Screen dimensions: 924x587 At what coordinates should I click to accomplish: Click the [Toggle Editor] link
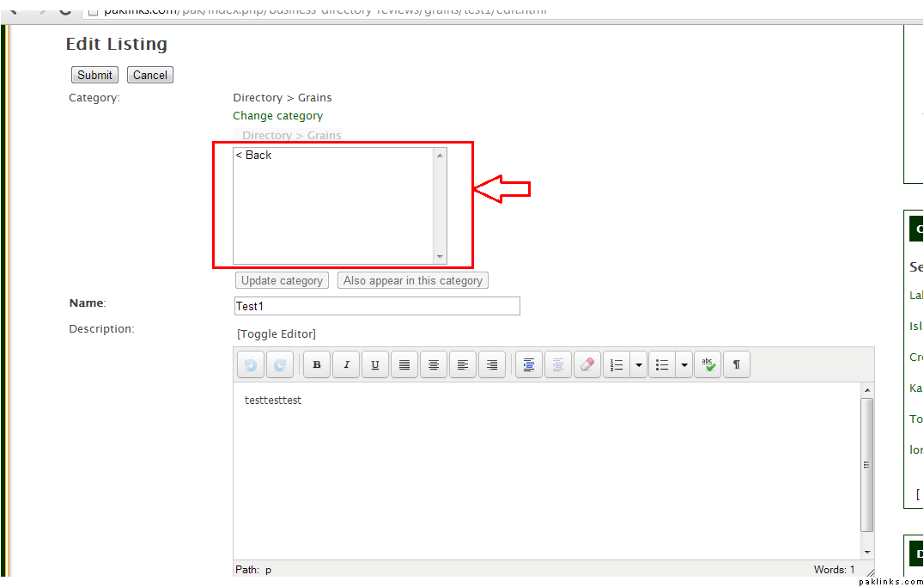pos(277,334)
